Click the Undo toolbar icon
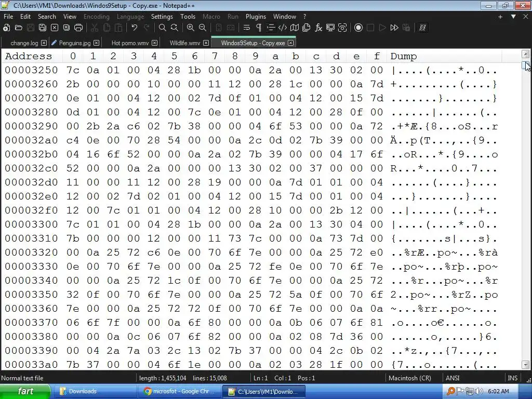Image resolution: width=532 pixels, height=399 pixels. (x=135, y=28)
